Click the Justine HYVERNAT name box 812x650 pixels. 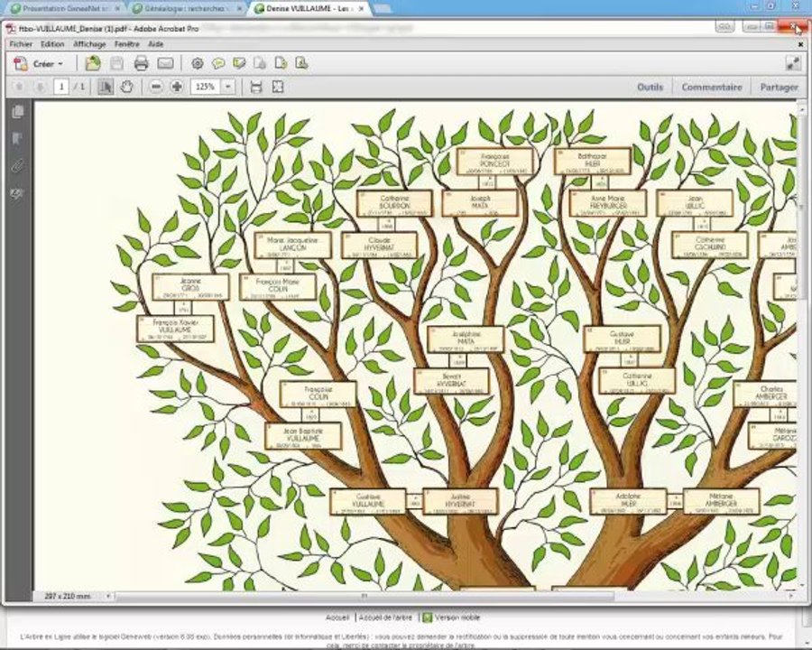tap(460, 502)
